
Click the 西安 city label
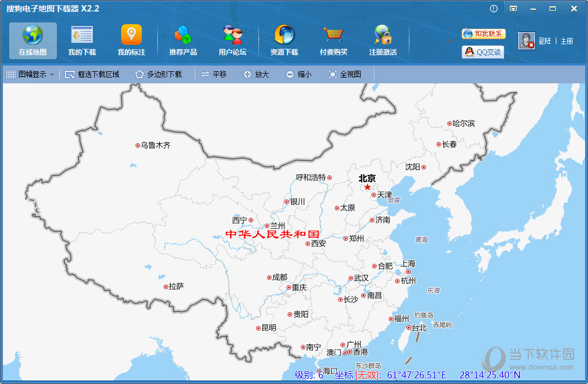pyautogui.click(x=318, y=243)
